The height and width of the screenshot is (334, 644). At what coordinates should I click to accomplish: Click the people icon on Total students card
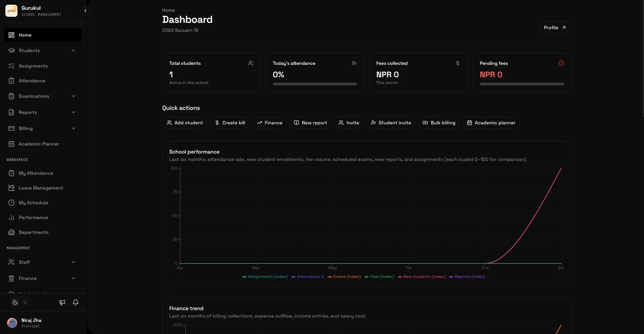tap(251, 63)
